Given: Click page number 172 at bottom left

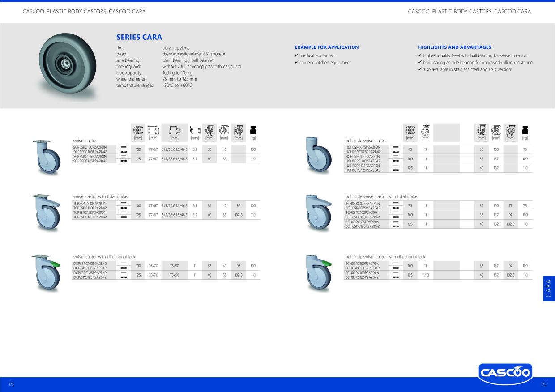Looking at the screenshot, I should coord(12,385).
